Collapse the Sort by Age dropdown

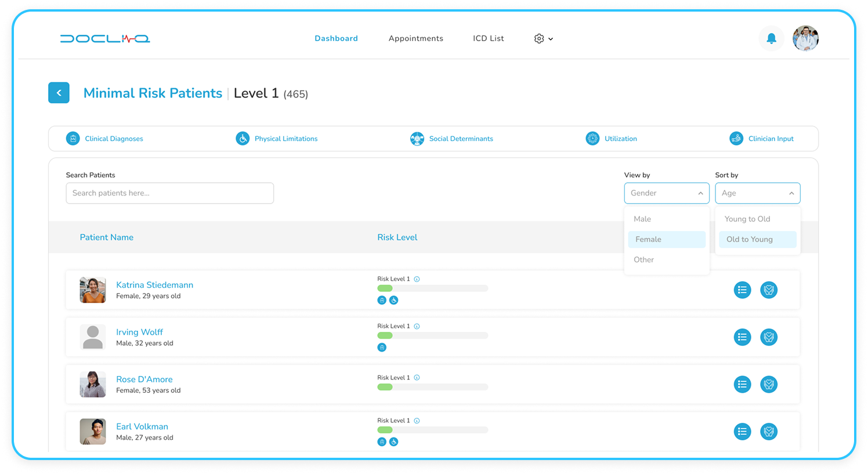tap(791, 193)
